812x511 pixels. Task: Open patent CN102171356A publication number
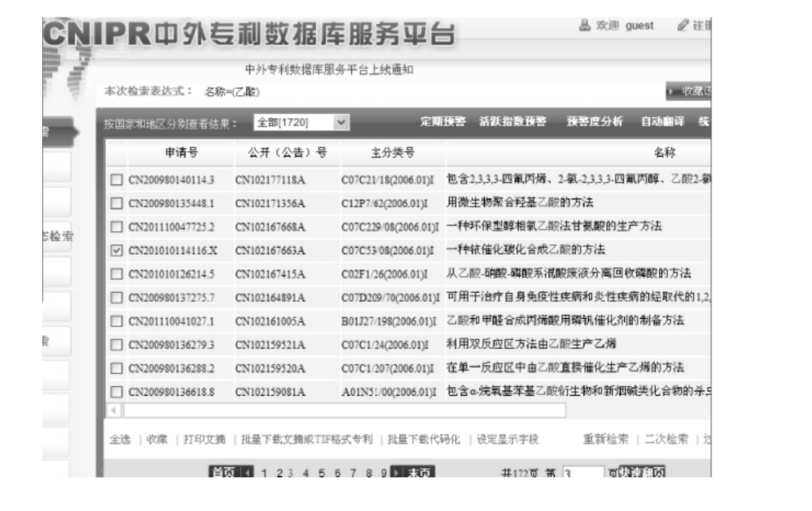pos(269,204)
